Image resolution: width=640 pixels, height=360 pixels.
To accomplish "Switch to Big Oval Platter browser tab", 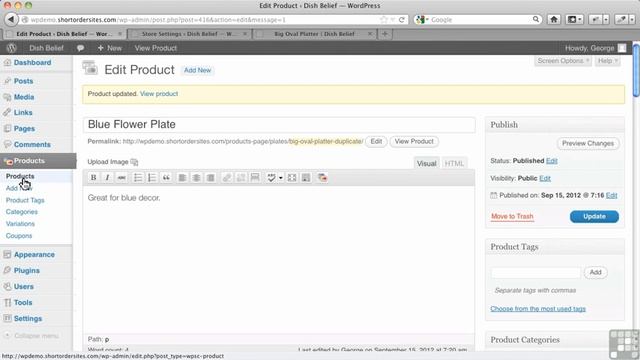I will tap(314, 34).
